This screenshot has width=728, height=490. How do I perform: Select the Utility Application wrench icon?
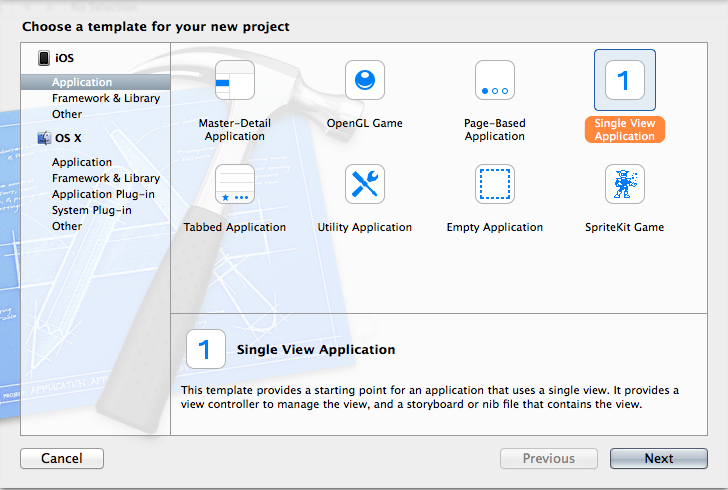click(365, 184)
